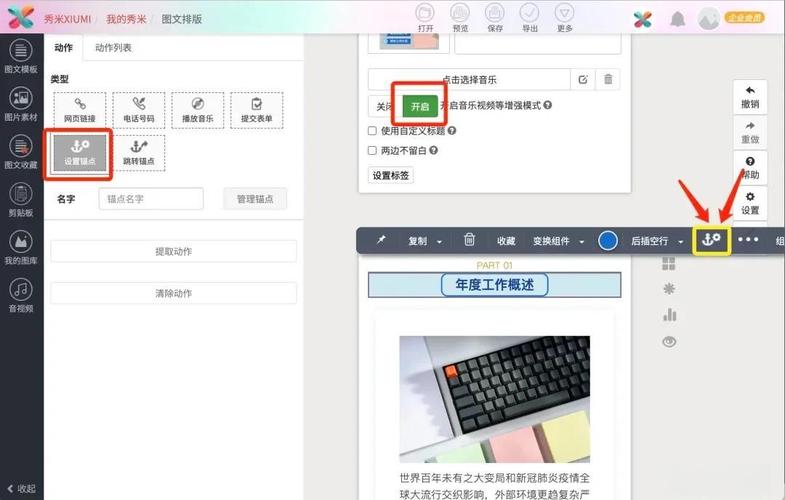Select 跳转锚点 action type
The width and height of the screenshot is (785, 500).
tap(139, 153)
